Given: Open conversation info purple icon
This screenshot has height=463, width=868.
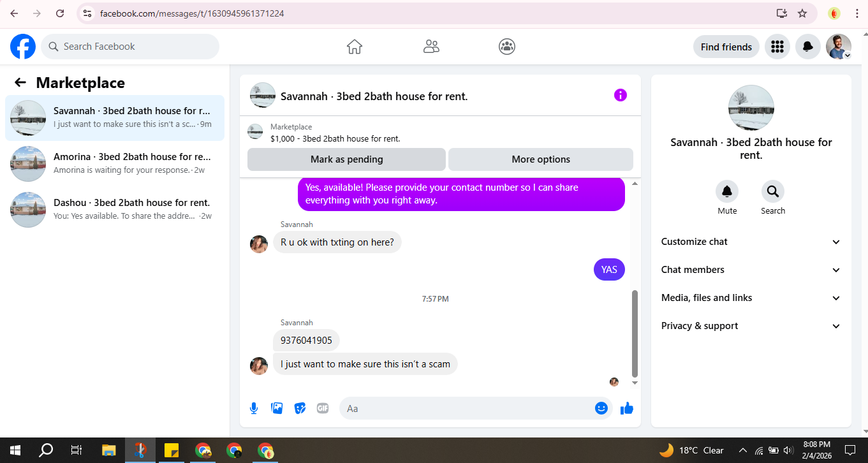Looking at the screenshot, I should click(621, 95).
